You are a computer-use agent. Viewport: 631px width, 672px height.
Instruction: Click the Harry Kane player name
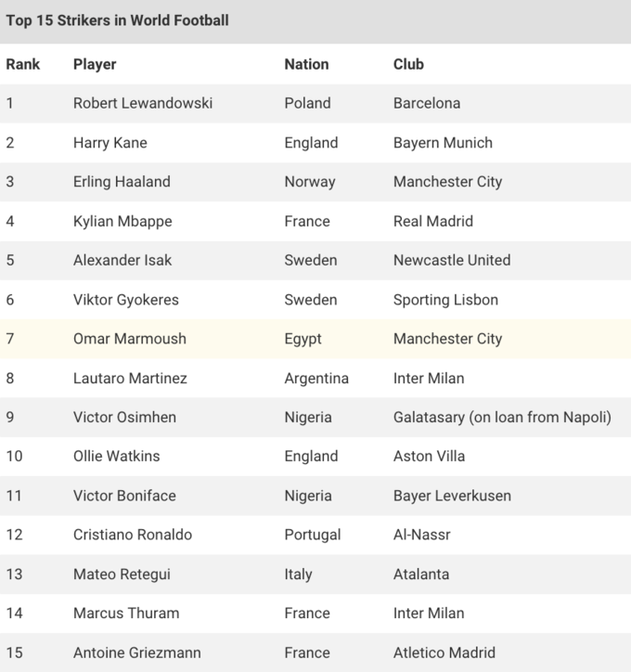[x=109, y=143]
